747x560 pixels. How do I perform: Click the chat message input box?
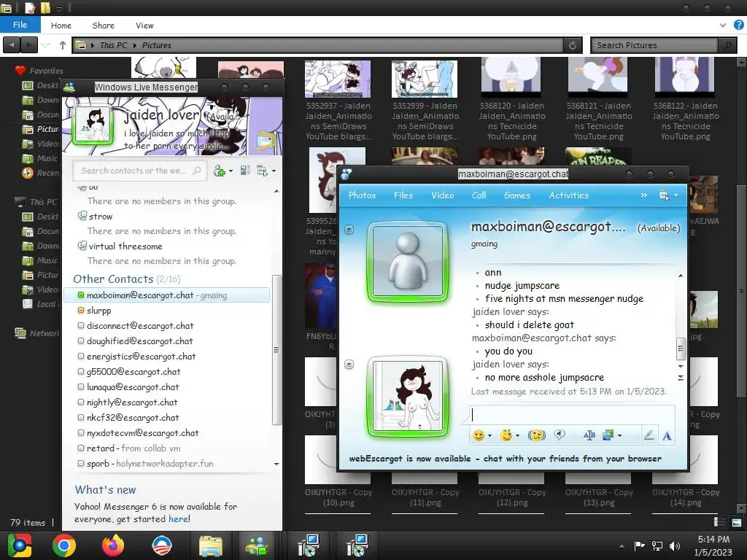(x=572, y=414)
